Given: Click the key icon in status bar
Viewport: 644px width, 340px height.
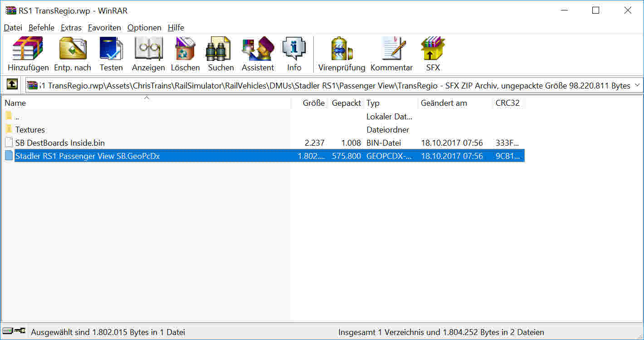Looking at the screenshot, I should click(20, 331).
